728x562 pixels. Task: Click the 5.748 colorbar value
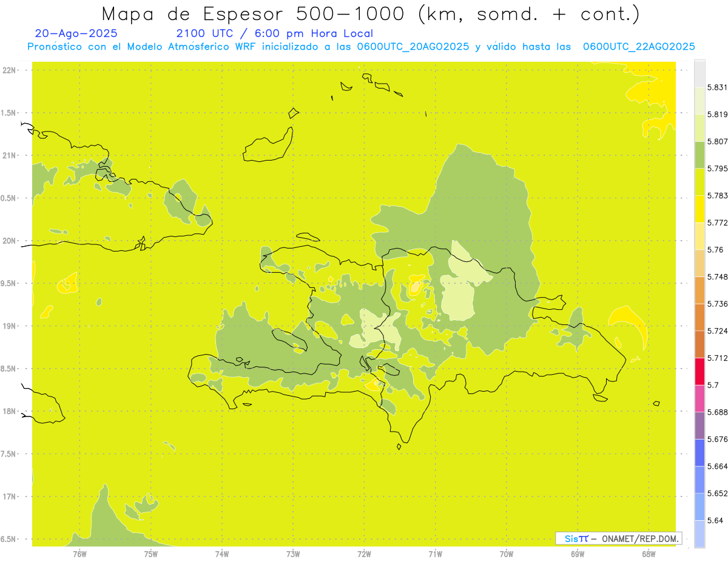pos(717,277)
